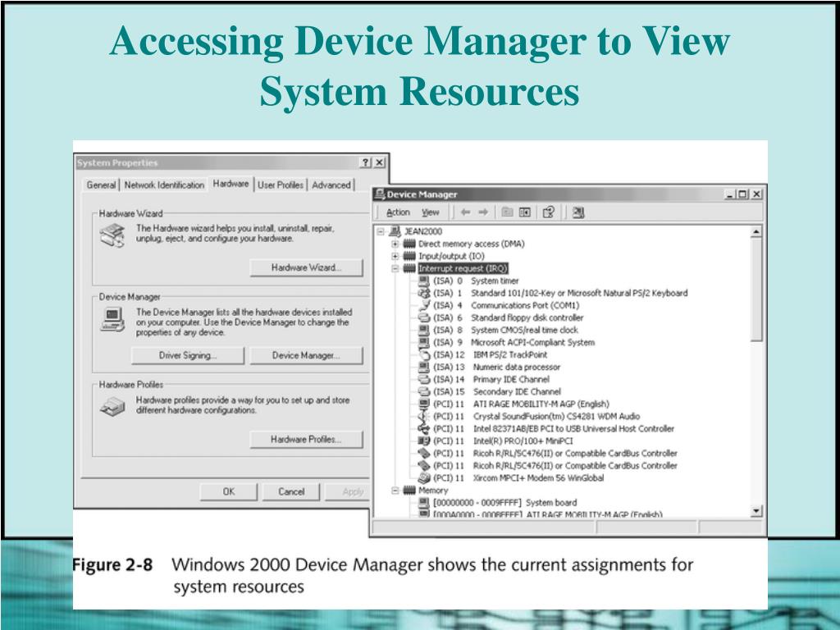Screen dimensions: 840x630
Task: Click the Driver Signing... button
Action: 188,355
